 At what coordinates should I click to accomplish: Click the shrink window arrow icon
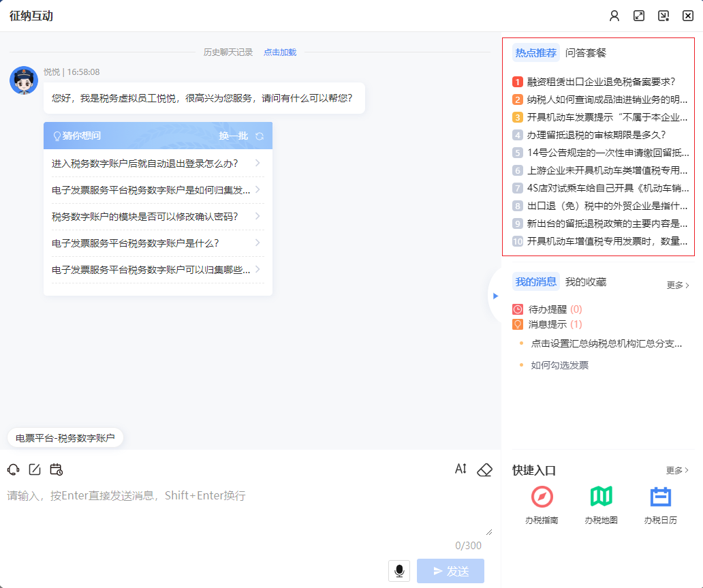663,16
